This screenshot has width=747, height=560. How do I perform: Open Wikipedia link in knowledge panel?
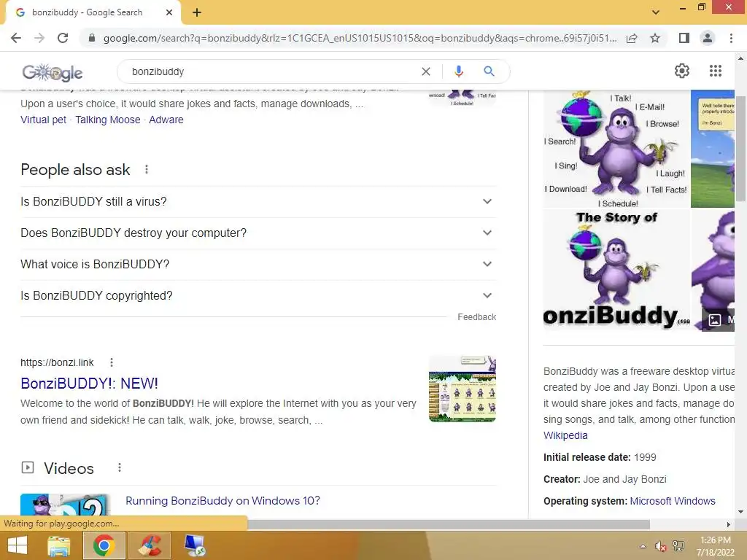pyautogui.click(x=565, y=435)
